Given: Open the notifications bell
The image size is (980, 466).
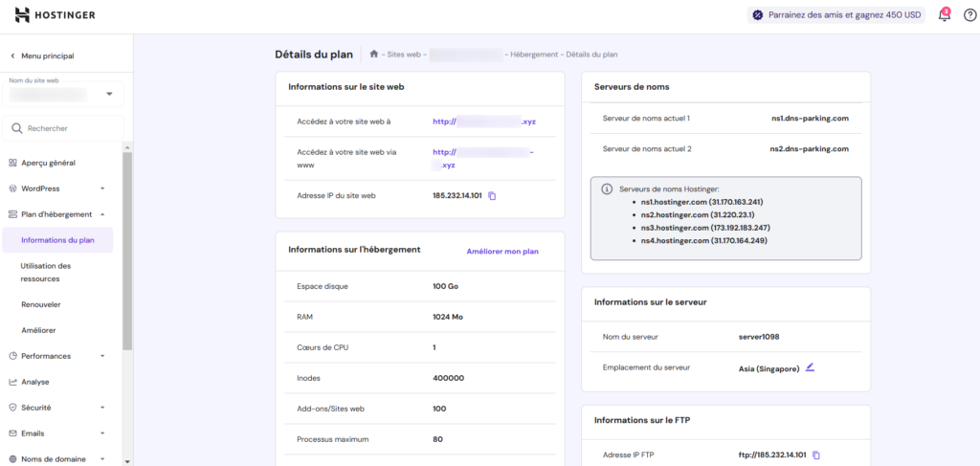Looking at the screenshot, I should (944, 15).
